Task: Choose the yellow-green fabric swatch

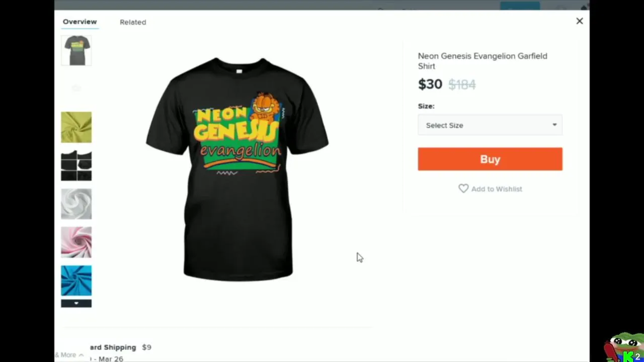Action: click(x=76, y=127)
